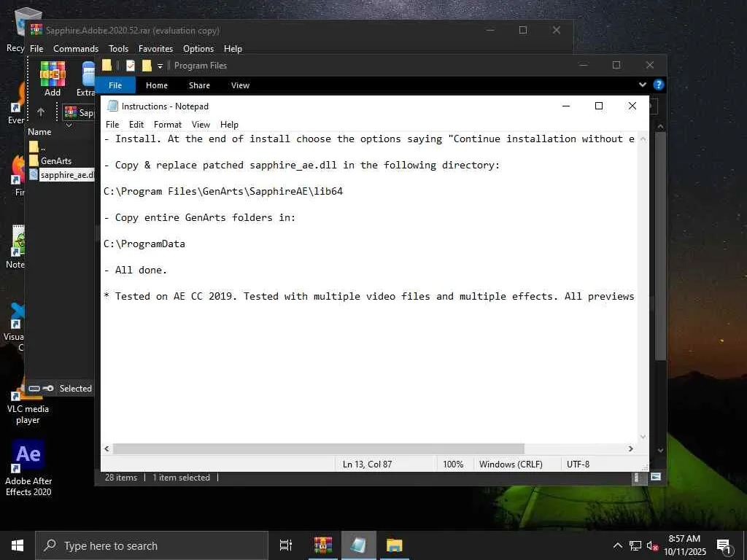747x560 pixels.
Task: Click Explorer vertical scrollbar thumb
Action: (x=660, y=246)
